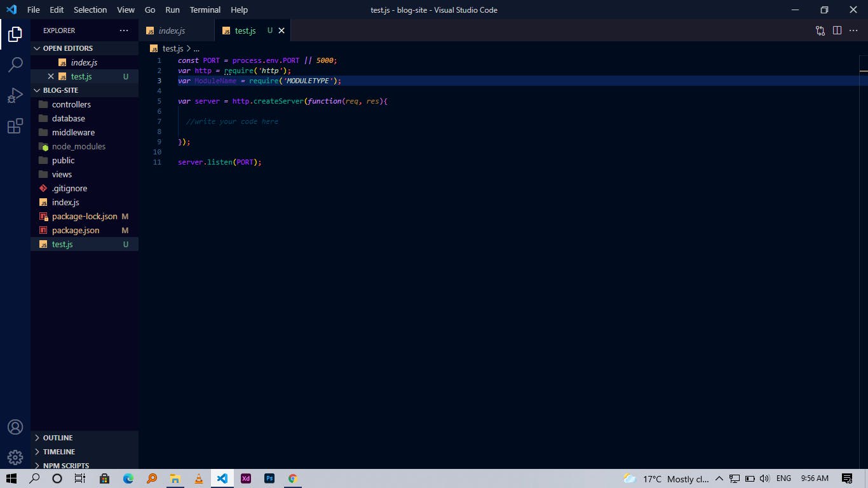Image resolution: width=868 pixels, height=488 pixels.
Task: Switch to Google Chrome on taskbar
Action: click(x=293, y=478)
